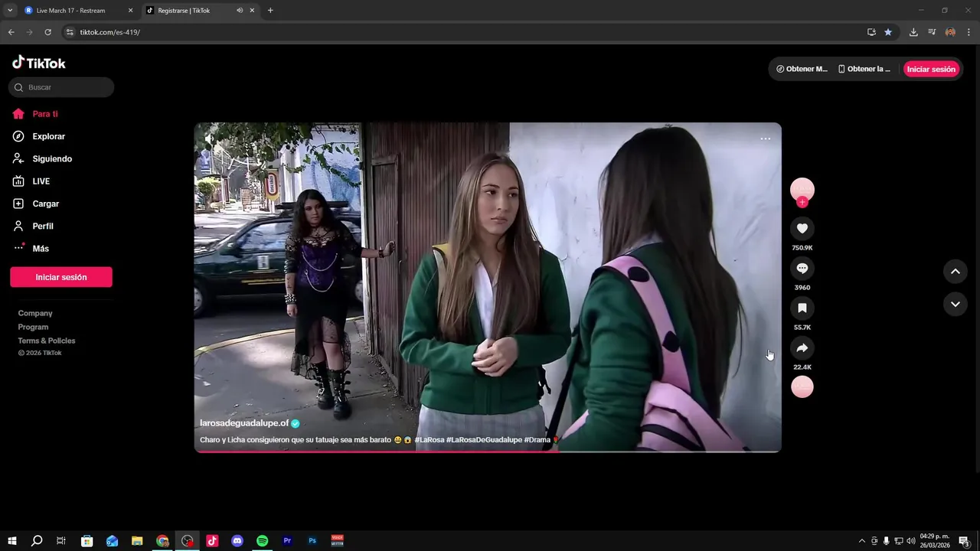Go to previous video with up arrow
The image size is (980, 551).
coord(955,271)
